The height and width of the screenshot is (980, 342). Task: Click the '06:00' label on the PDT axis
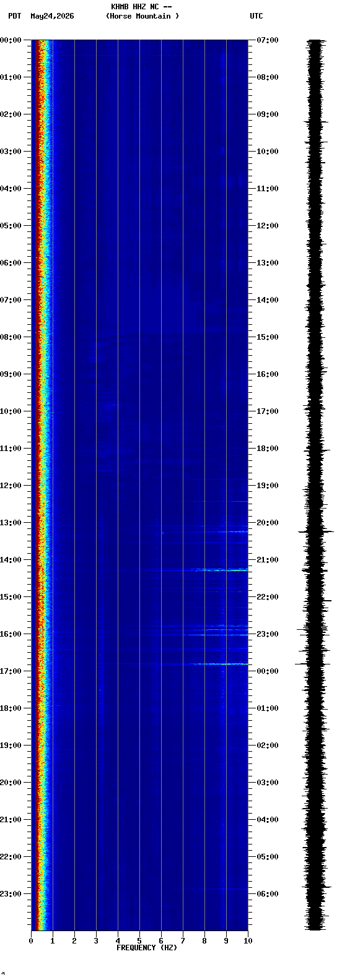click(11, 263)
